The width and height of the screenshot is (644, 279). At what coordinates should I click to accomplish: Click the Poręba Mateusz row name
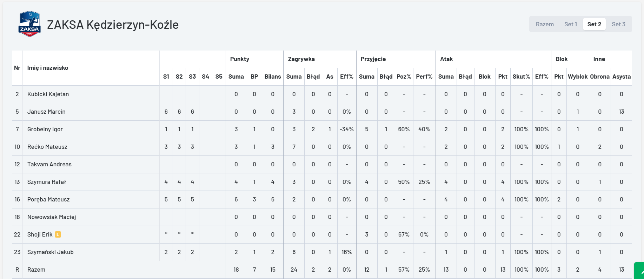48,199
